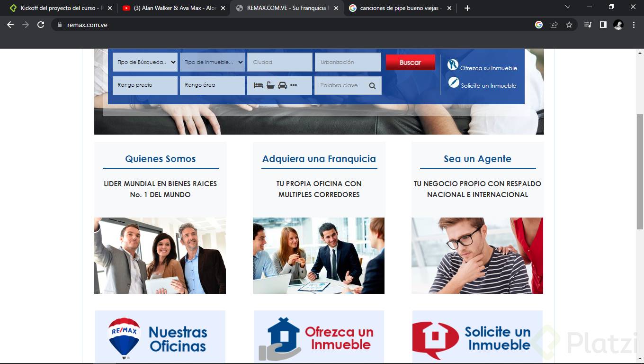Open the Solicite un Inmueble banner

pyautogui.click(x=477, y=337)
